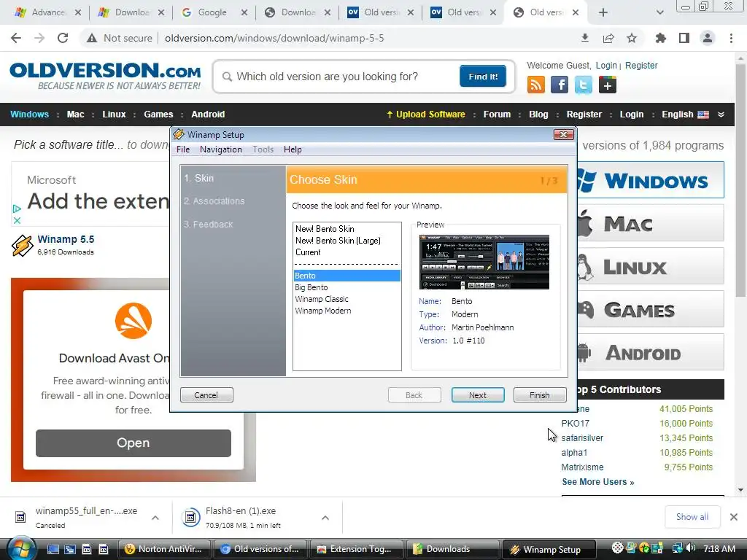
Task: Open the extensions puzzle icon
Action: (661, 38)
